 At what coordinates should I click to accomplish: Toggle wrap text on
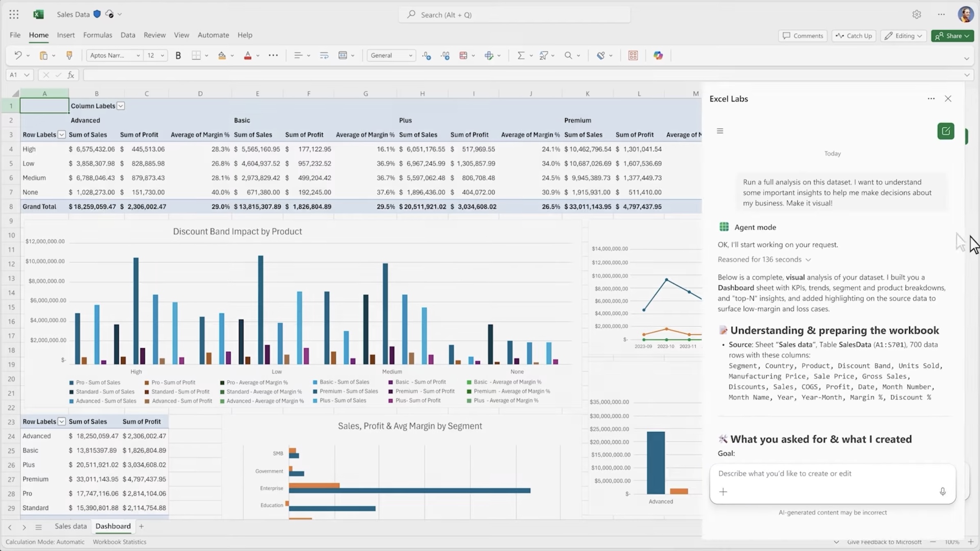click(324, 55)
